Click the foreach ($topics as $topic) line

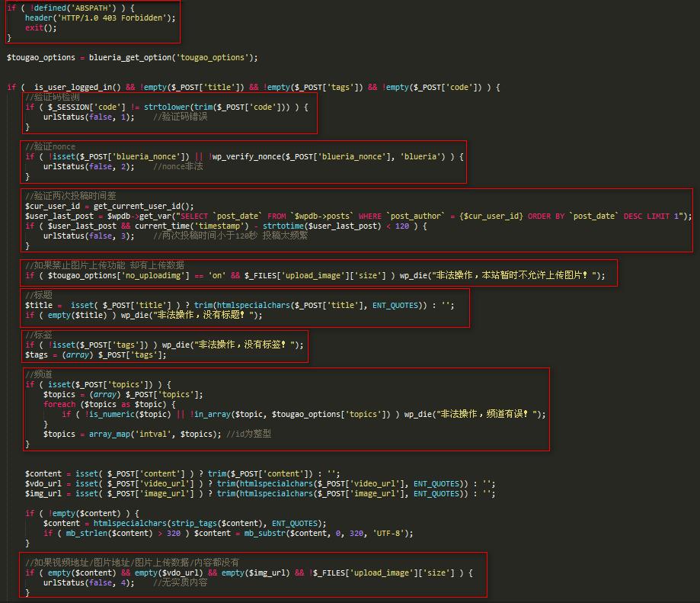(104, 404)
